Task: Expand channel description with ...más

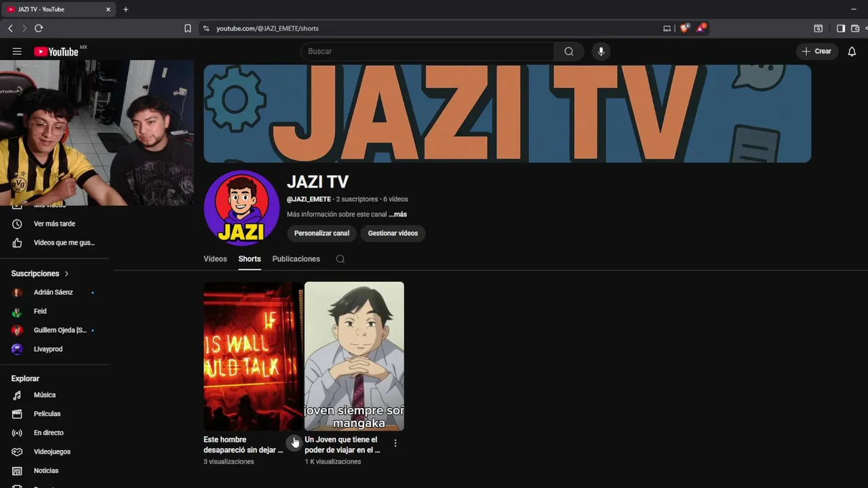Action: (x=398, y=214)
